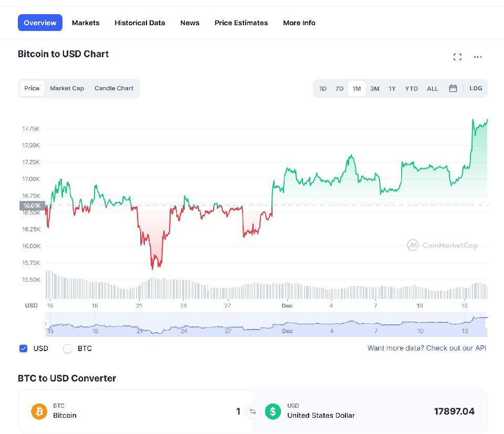Expand the More Info menu

pyautogui.click(x=299, y=23)
